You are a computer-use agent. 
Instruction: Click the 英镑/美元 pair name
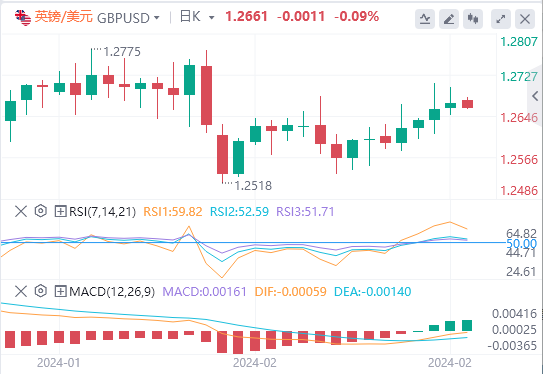pos(63,17)
